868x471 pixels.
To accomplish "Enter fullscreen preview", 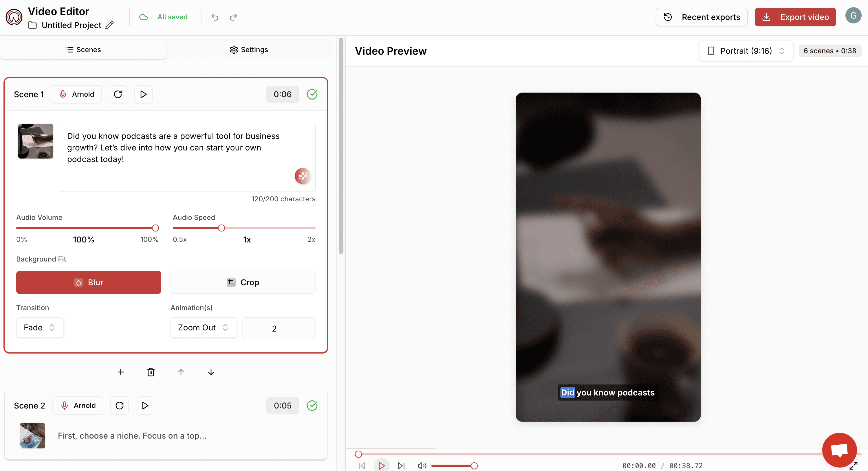I will pyautogui.click(x=853, y=466).
